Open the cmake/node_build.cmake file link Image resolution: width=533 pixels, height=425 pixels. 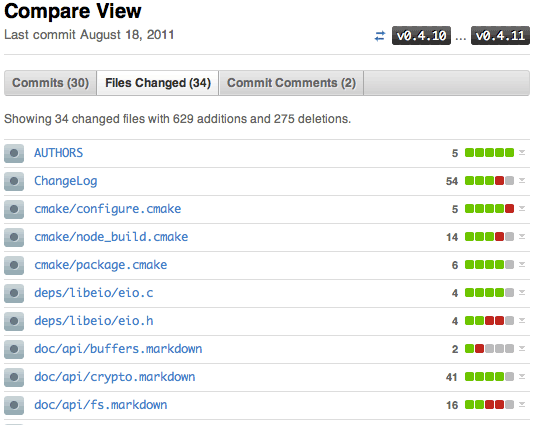pos(111,237)
